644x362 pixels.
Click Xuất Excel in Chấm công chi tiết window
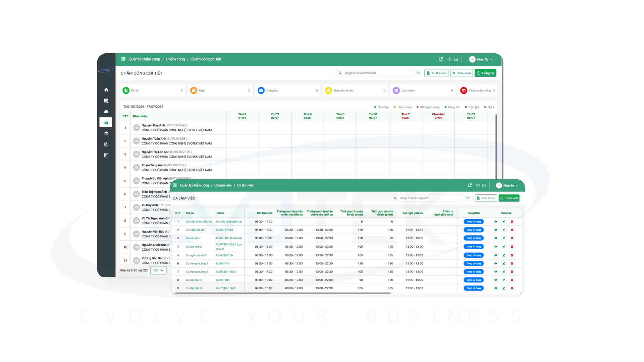coord(436,73)
